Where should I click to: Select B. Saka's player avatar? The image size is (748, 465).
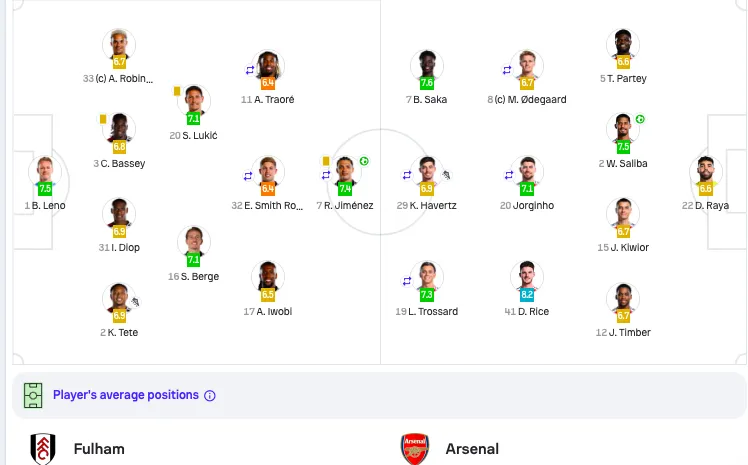pyautogui.click(x=427, y=64)
